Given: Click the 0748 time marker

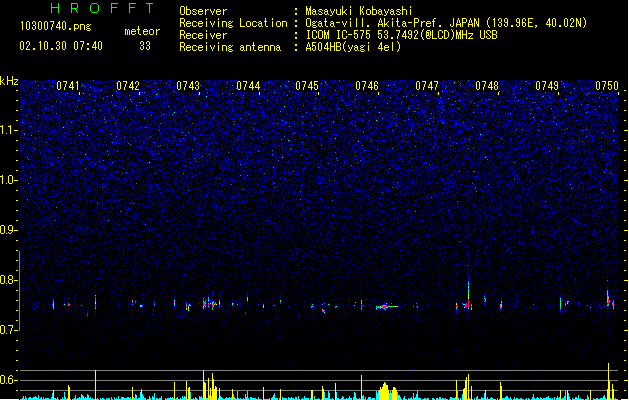Looking at the screenshot, I should point(487,86).
